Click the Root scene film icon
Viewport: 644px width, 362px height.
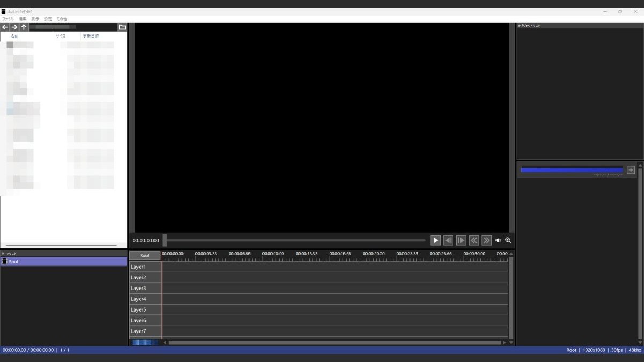click(5, 262)
